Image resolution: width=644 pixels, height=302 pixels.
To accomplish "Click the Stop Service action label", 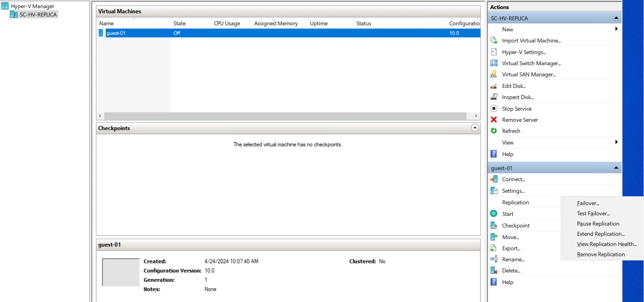I will click(517, 109).
